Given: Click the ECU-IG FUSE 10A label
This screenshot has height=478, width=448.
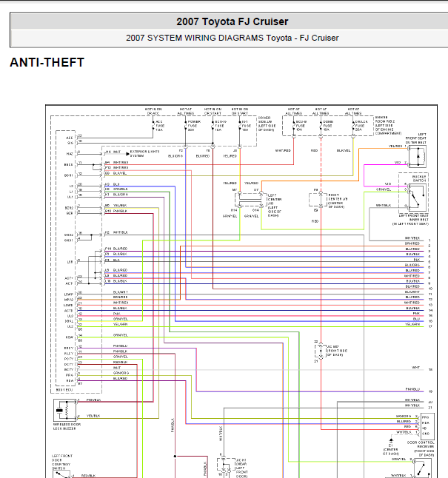Looking at the screenshot, I should [221, 126].
